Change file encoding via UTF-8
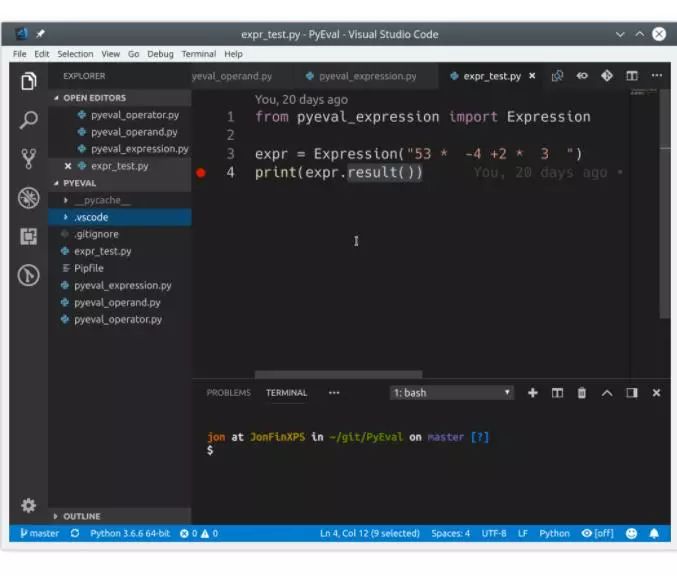Screen dimensions: 677x576 tap(494, 534)
